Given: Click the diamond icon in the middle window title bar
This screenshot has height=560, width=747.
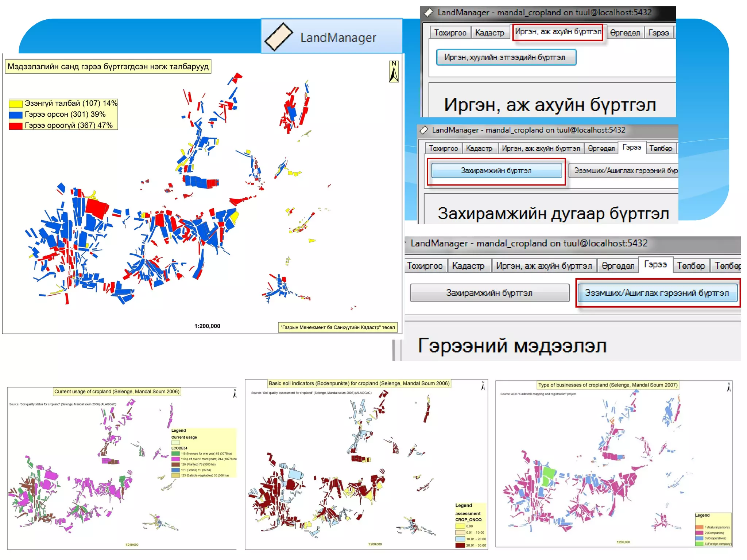Looking at the screenshot, I should 424,130.
